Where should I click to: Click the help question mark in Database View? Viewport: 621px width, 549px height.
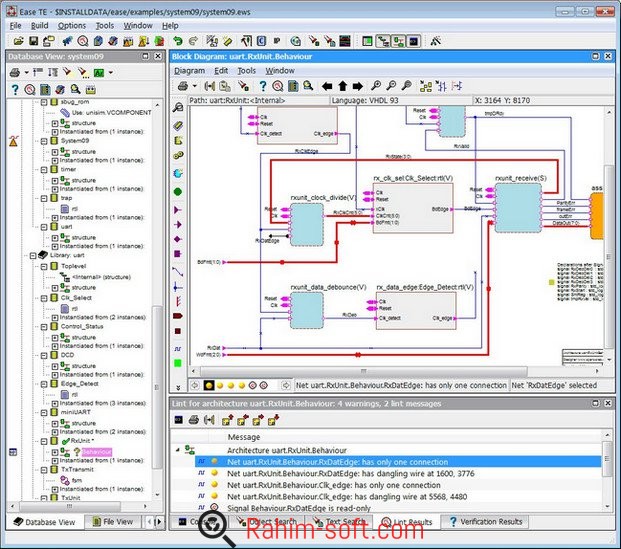point(15,90)
